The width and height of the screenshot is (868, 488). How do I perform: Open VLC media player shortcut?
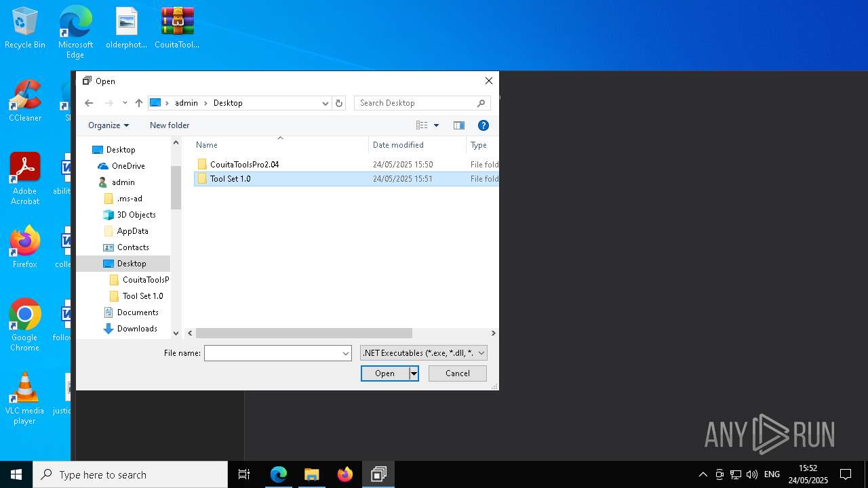pyautogui.click(x=25, y=399)
